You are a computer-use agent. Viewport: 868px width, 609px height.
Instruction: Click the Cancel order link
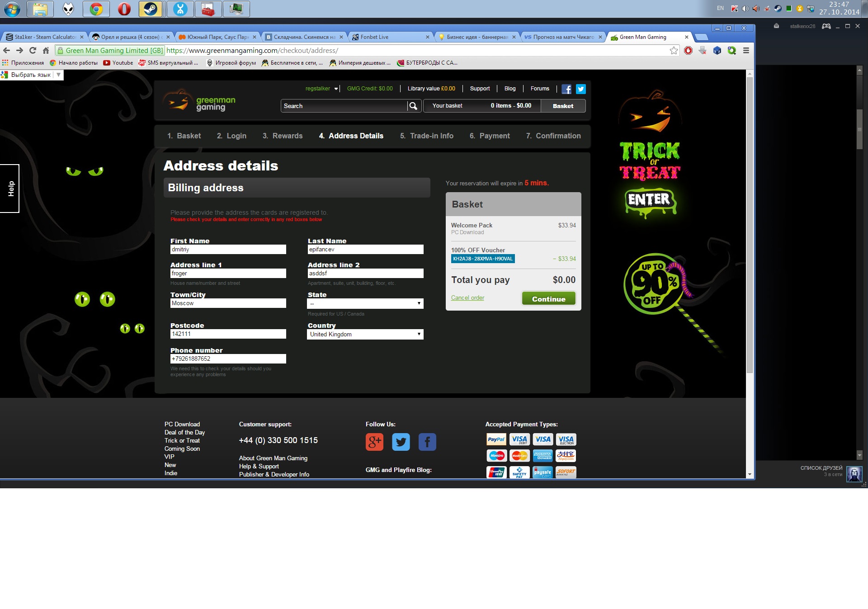(x=467, y=298)
